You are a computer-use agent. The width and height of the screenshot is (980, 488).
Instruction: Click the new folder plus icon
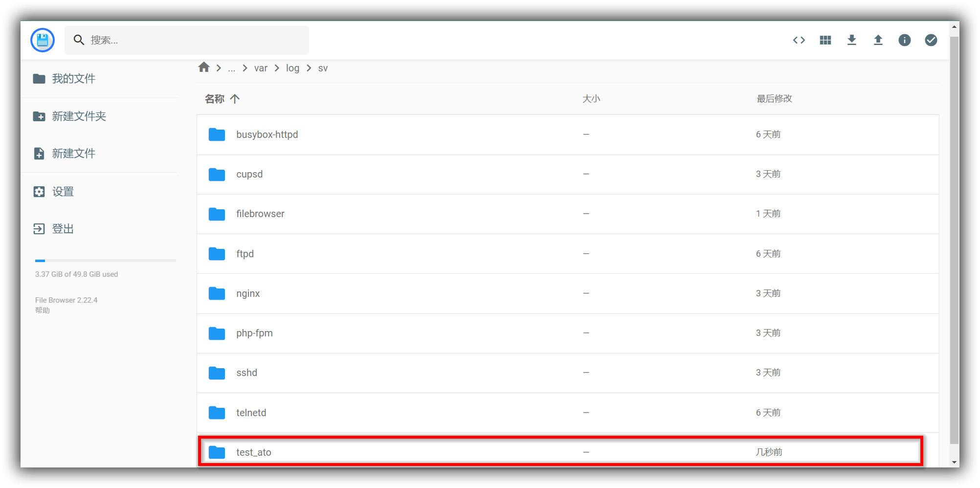(x=39, y=116)
